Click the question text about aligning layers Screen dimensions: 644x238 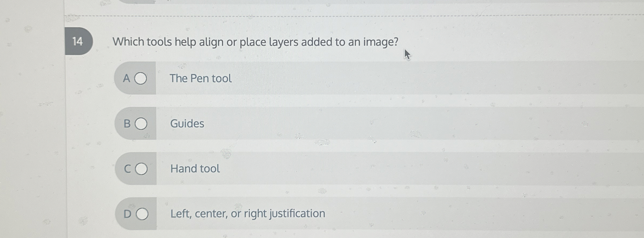pos(255,42)
